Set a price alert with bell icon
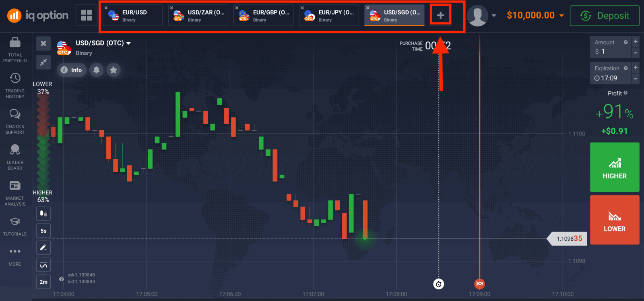The image size is (644, 301). (97, 70)
